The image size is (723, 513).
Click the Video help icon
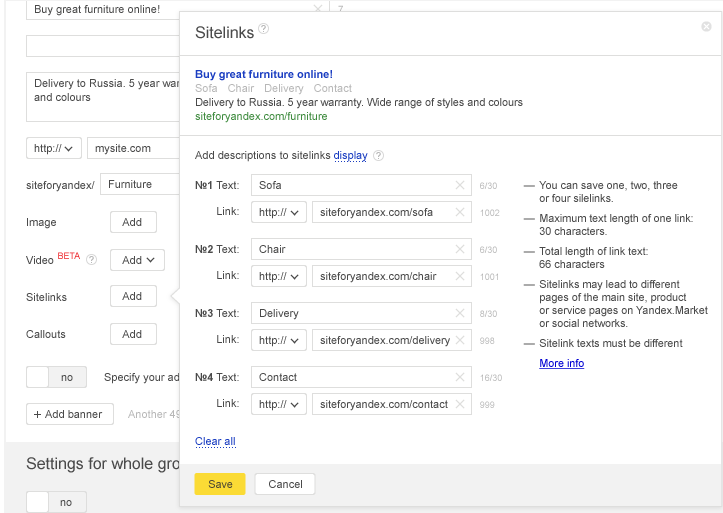(x=92, y=260)
